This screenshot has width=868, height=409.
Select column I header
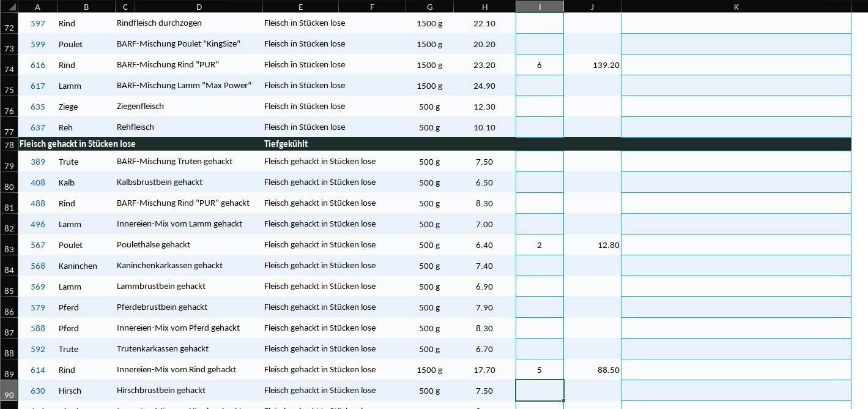540,7
